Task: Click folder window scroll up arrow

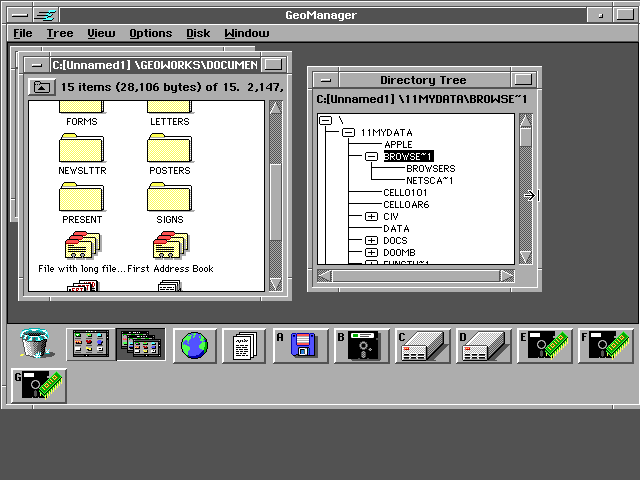Action: [x=276, y=108]
